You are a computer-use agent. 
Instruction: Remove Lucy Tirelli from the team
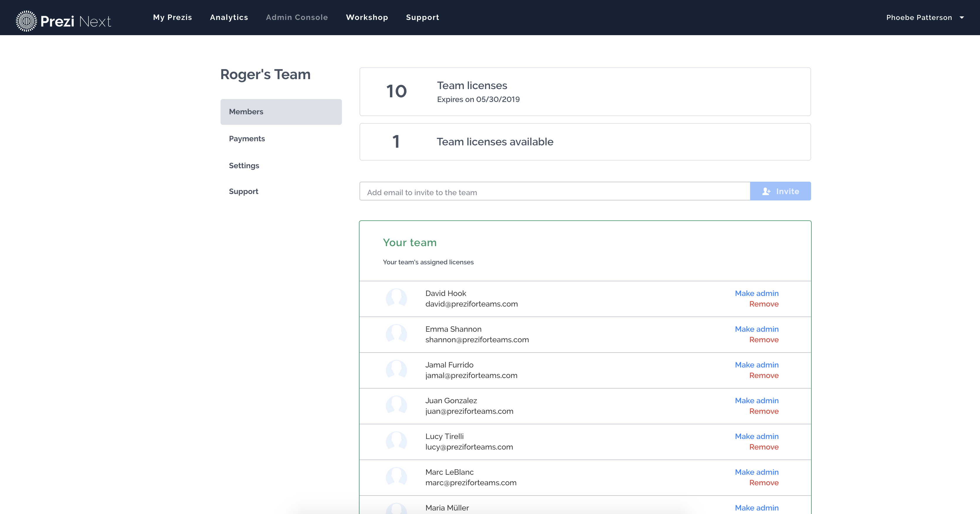764,447
